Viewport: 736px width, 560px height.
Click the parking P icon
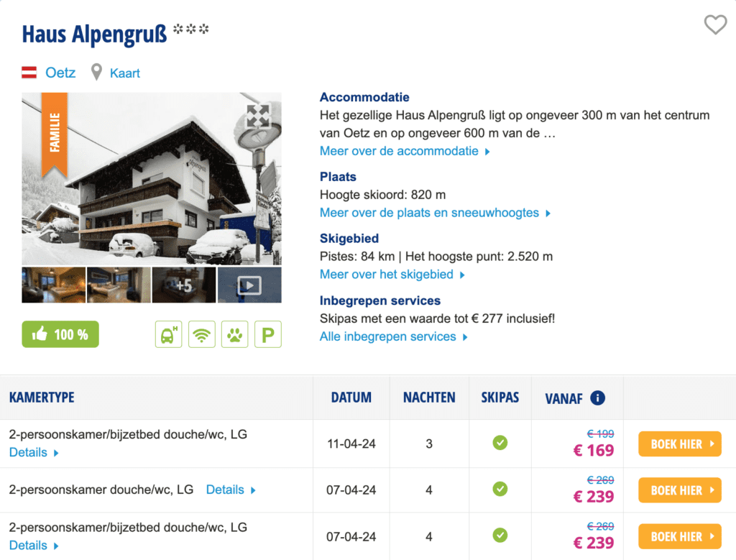click(x=268, y=334)
